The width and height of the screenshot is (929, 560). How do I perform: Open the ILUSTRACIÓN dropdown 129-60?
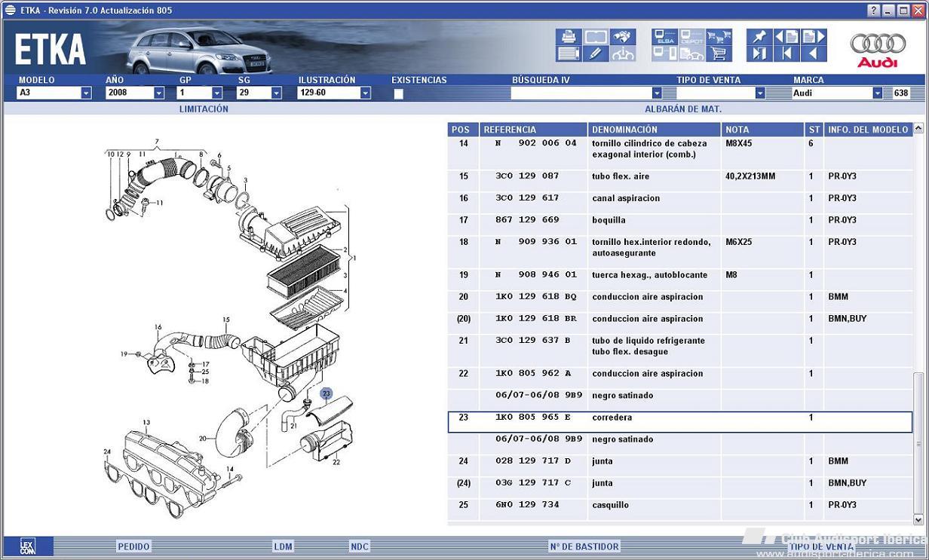[366, 93]
